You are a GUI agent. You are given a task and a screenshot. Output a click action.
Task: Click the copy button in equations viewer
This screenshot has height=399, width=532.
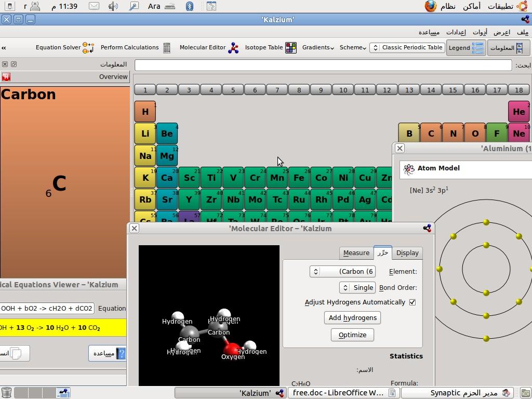click(x=15, y=353)
